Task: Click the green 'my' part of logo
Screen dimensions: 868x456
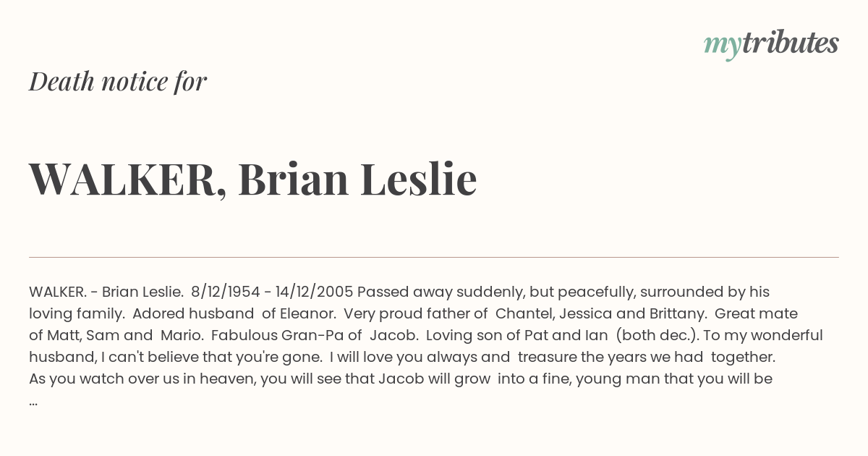Action: pos(723,46)
